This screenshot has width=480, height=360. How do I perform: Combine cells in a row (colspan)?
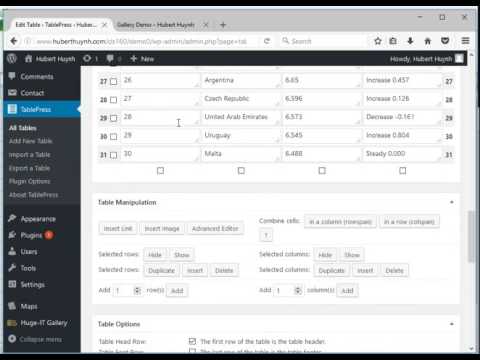click(409, 222)
